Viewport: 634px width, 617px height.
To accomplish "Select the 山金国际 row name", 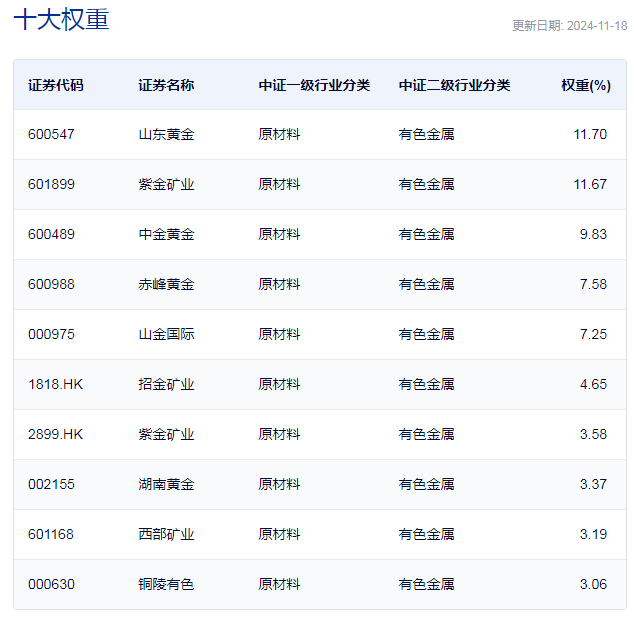I will click(x=166, y=334).
